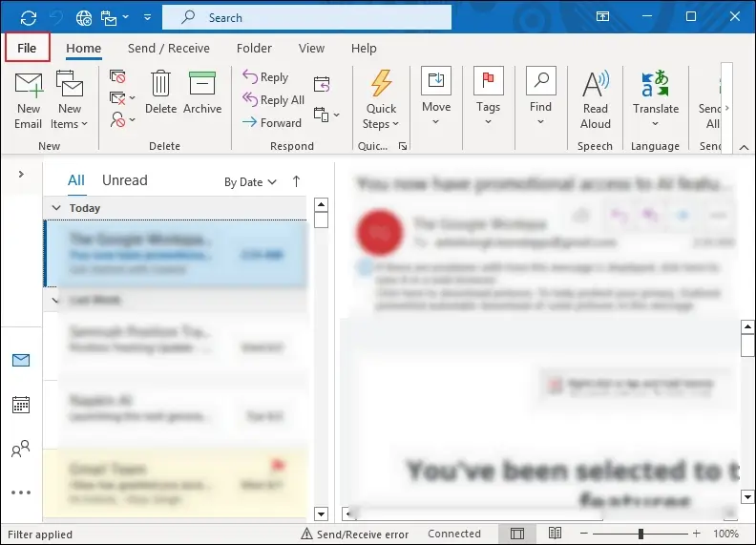Click Filter applied status text
The image size is (756, 545).
point(40,535)
